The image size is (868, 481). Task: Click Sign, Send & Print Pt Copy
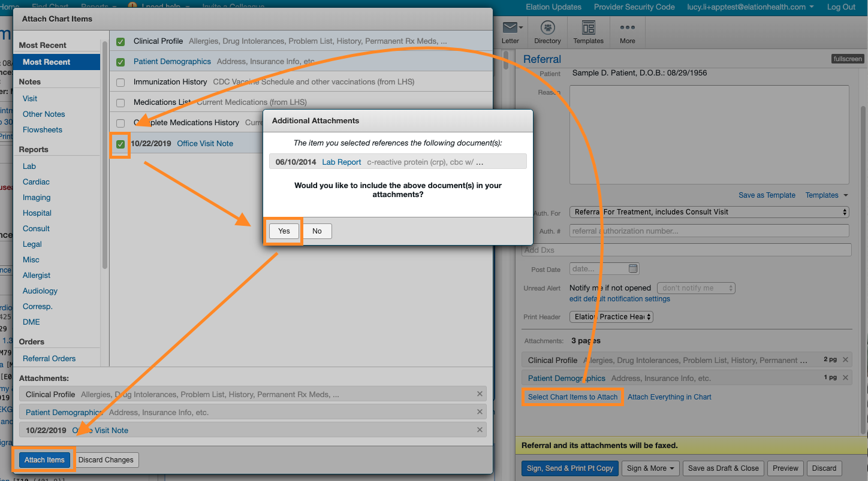570,468
